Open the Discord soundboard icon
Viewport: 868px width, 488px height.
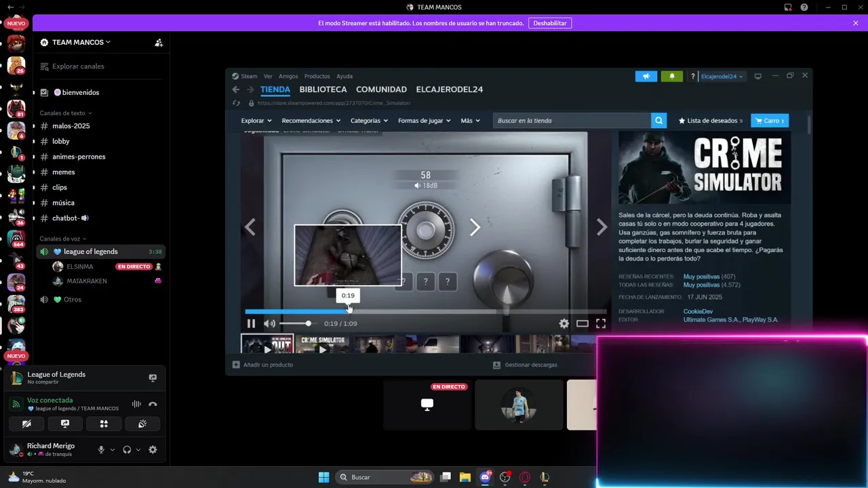pyautogui.click(x=142, y=424)
